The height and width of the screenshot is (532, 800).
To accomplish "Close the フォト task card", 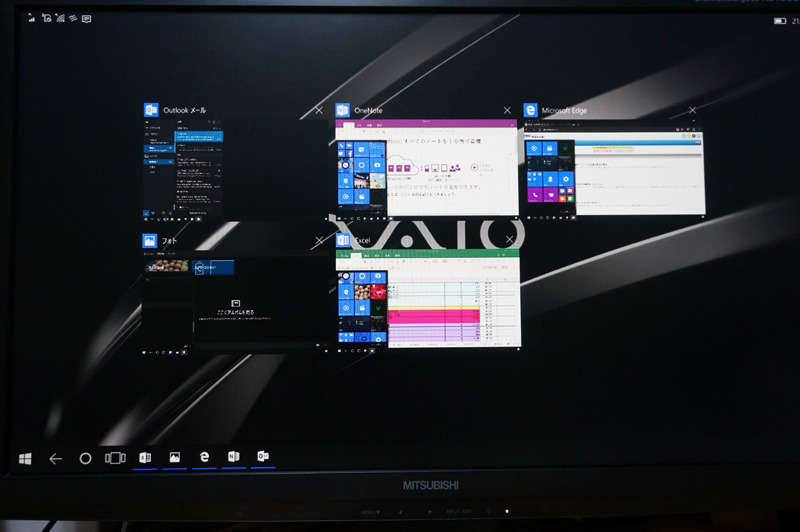I will (319, 241).
